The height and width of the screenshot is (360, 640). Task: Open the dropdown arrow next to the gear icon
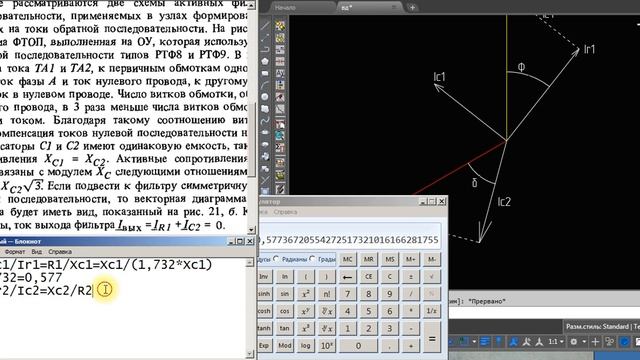pos(584,342)
